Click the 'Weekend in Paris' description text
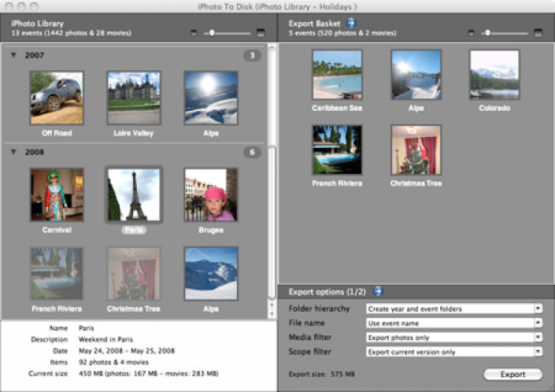 point(106,339)
